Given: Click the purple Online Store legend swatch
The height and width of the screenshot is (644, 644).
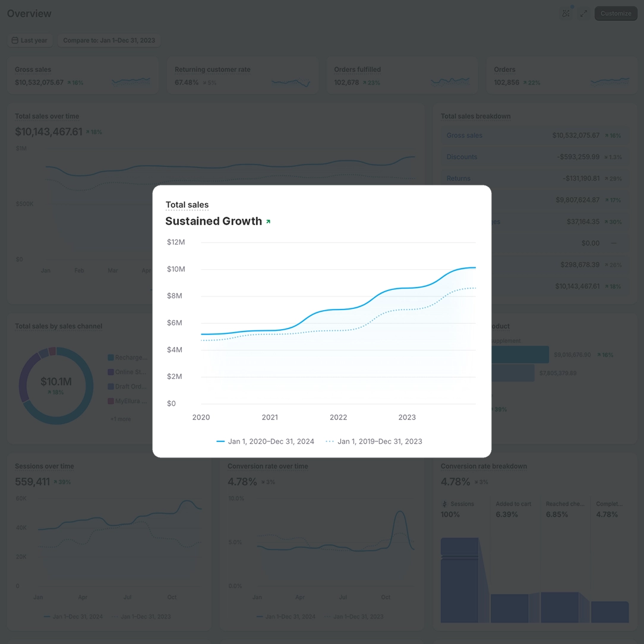Looking at the screenshot, I should (111, 372).
